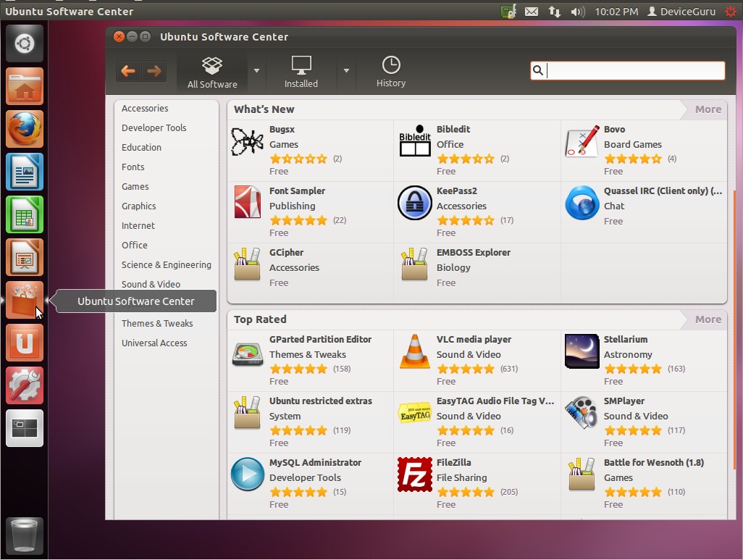Viewport: 743px width, 560px height.
Task: Focus the software search field
Action: point(627,71)
